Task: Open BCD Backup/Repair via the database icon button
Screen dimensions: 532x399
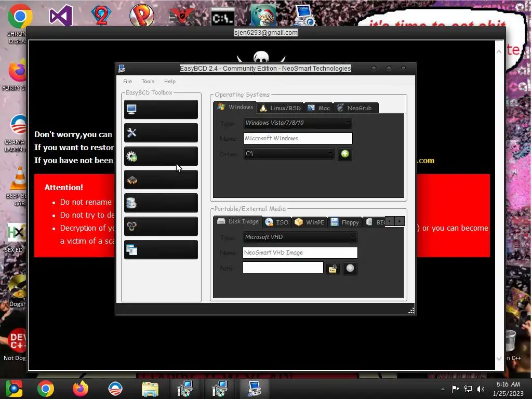Action: point(161,203)
